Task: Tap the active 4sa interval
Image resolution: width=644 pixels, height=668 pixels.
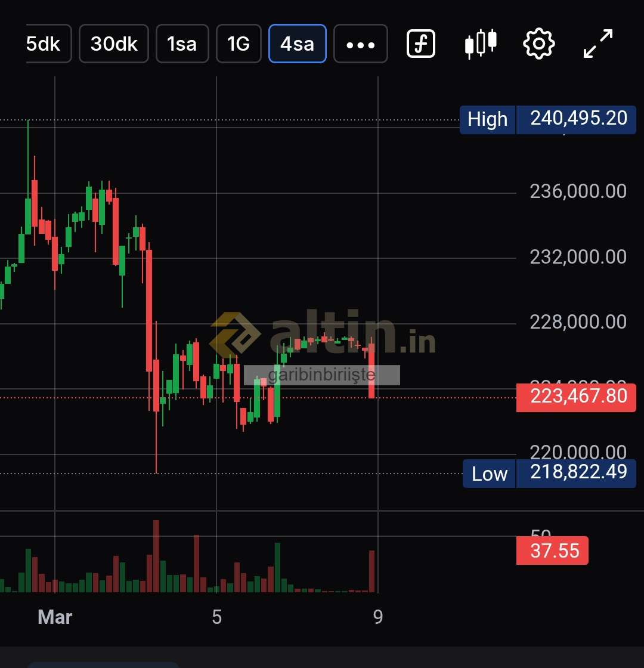Action: pyautogui.click(x=297, y=44)
